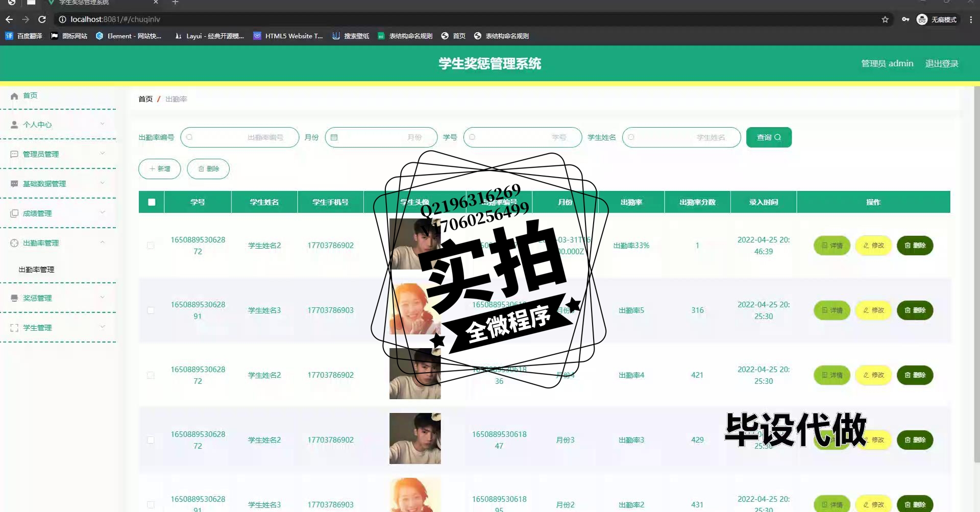
Task: Click 出勤率分数 column header
Action: (697, 202)
